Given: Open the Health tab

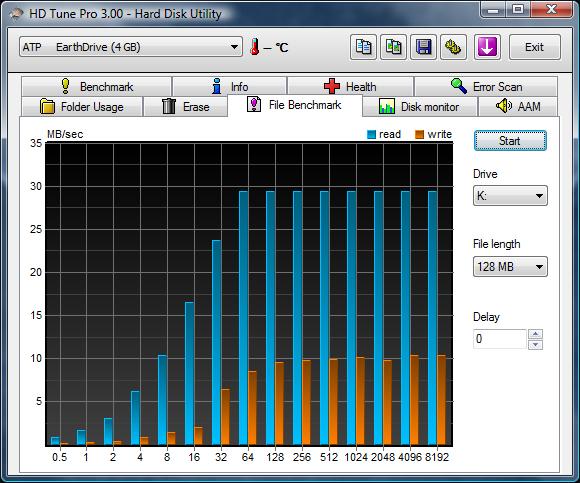Looking at the screenshot, I should point(350,87).
